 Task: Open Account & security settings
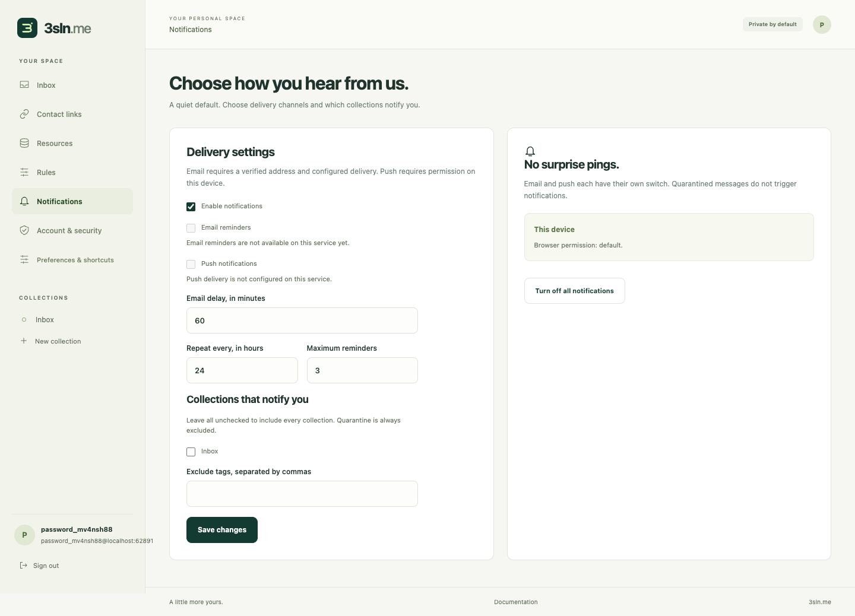(72, 230)
